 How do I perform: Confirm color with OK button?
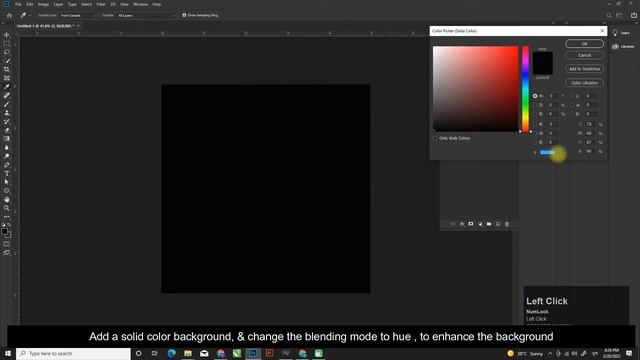coord(584,44)
